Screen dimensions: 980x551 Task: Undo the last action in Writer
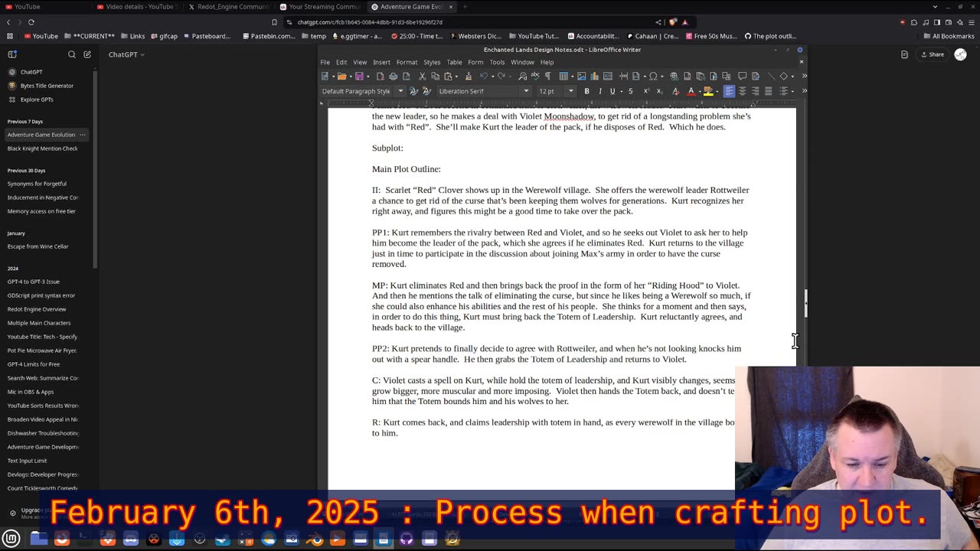pyautogui.click(x=483, y=76)
